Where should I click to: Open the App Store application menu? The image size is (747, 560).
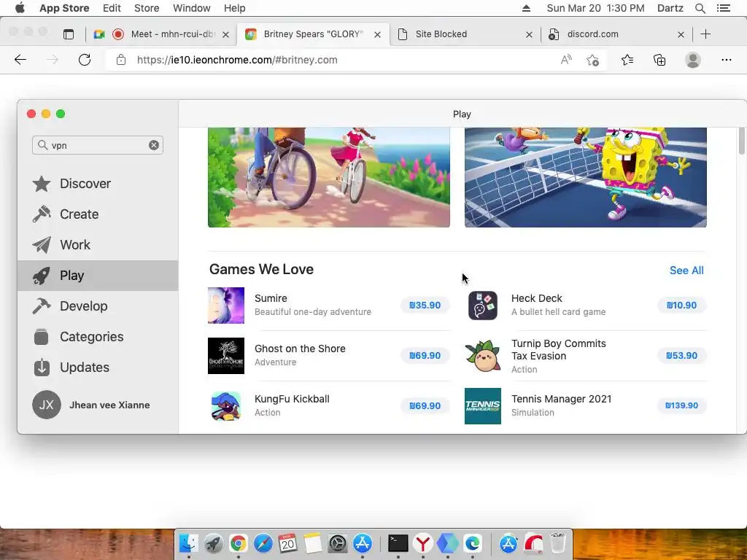click(x=64, y=8)
